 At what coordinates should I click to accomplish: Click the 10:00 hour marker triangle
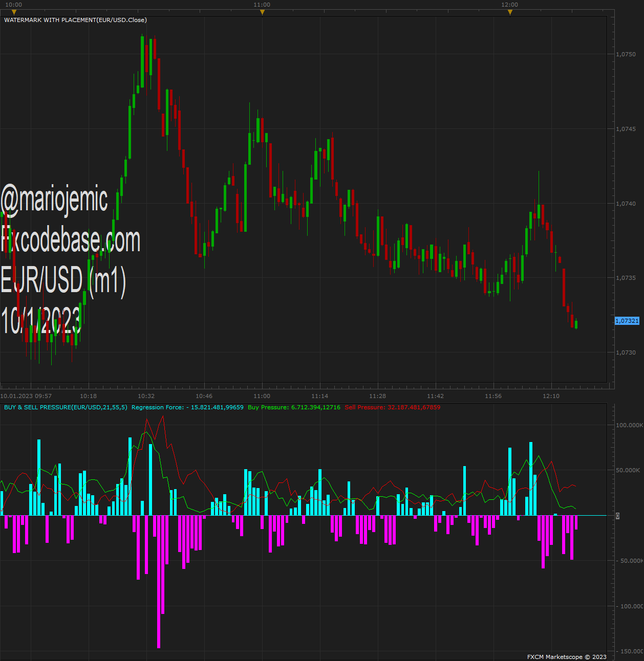(14, 12)
